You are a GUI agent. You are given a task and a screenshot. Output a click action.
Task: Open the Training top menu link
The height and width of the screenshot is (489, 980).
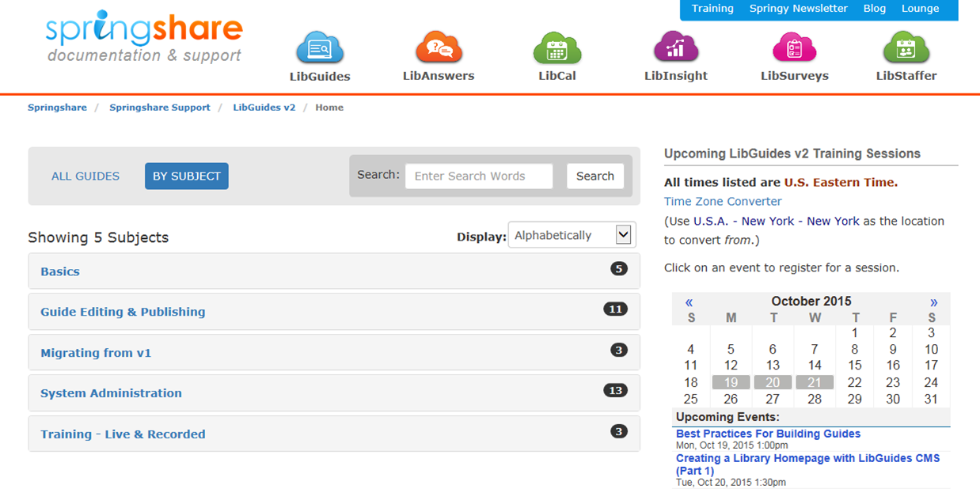712,9
